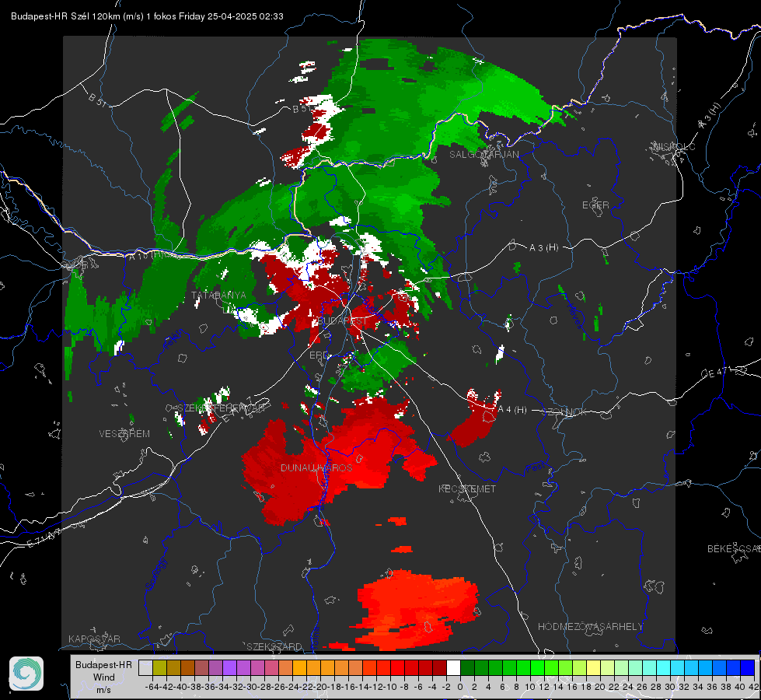The width and height of the screenshot is (761, 700).
Task: Click the KECSKEMET city label
Action: click(467, 489)
